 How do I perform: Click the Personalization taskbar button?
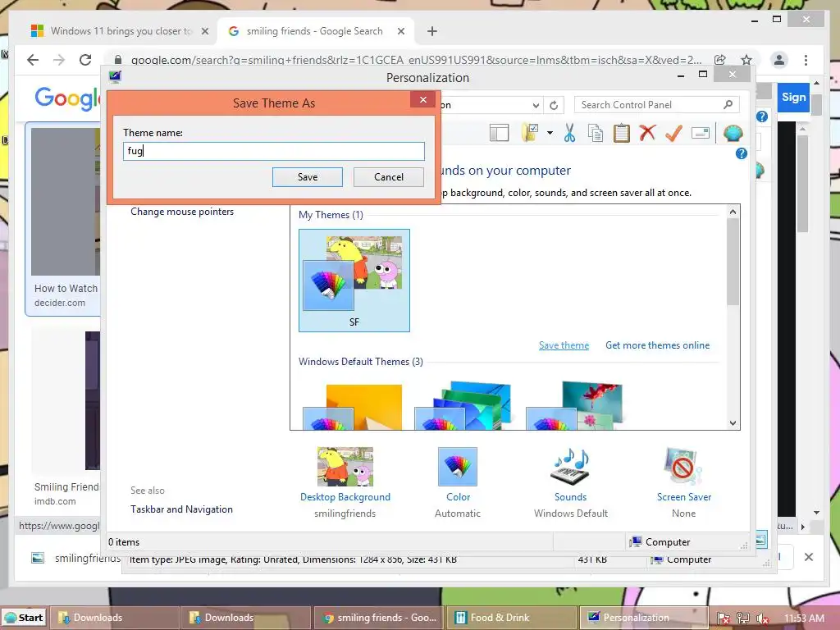pyautogui.click(x=643, y=618)
